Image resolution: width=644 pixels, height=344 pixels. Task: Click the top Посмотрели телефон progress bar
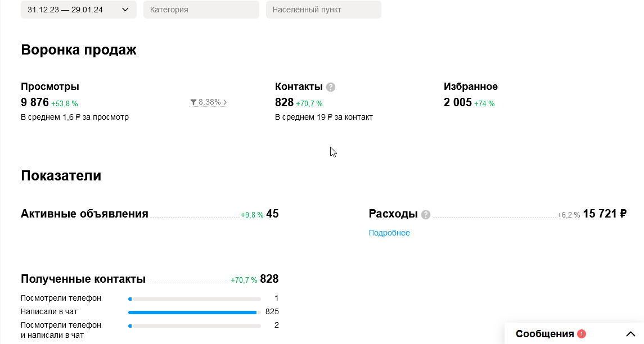(x=194, y=298)
